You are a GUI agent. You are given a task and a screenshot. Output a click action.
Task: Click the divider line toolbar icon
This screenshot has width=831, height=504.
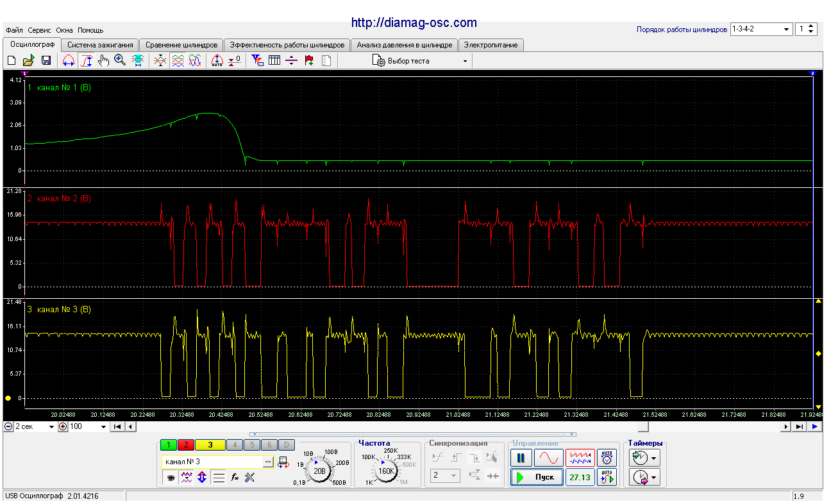[x=292, y=61]
